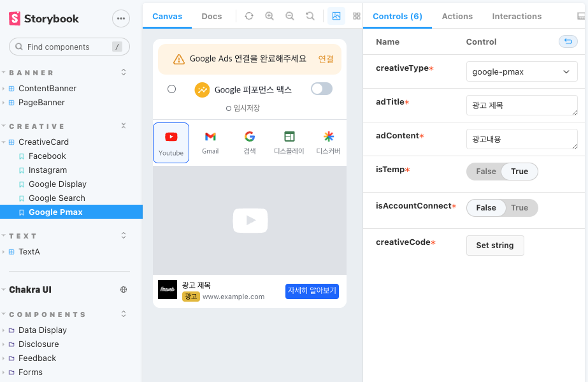
Task: Switch to the Canvas tab
Action: pos(167,16)
